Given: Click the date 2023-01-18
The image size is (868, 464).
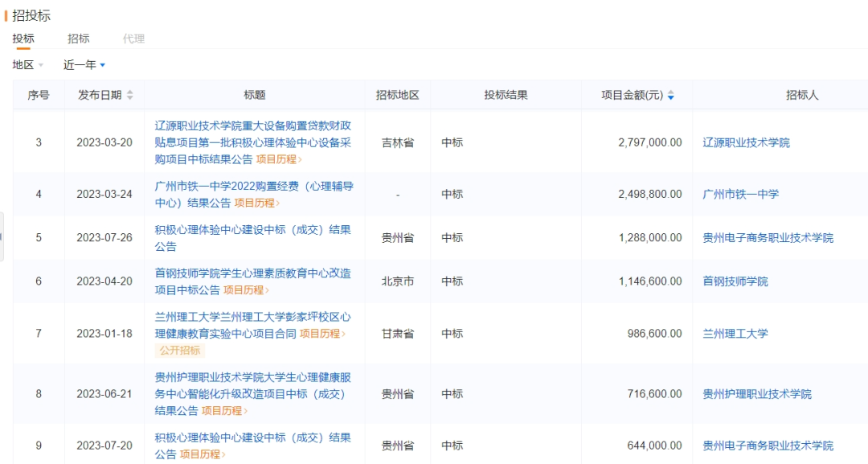Looking at the screenshot, I should point(104,334).
